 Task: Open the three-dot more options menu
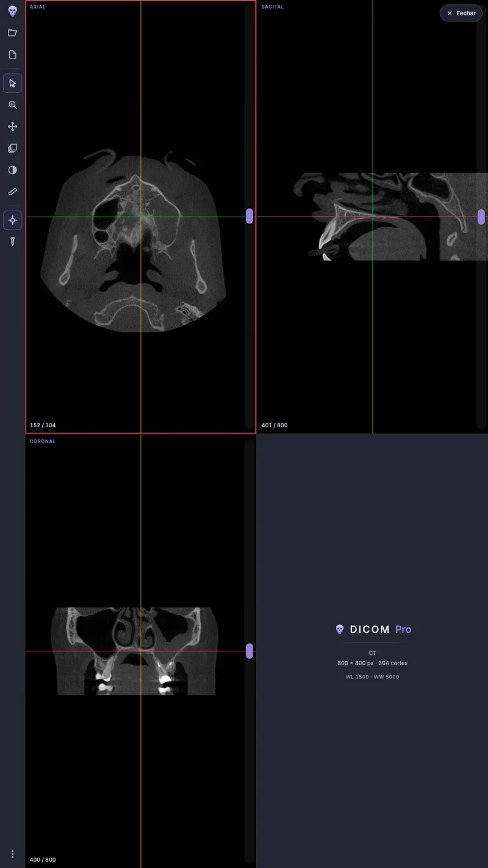[x=12, y=854]
